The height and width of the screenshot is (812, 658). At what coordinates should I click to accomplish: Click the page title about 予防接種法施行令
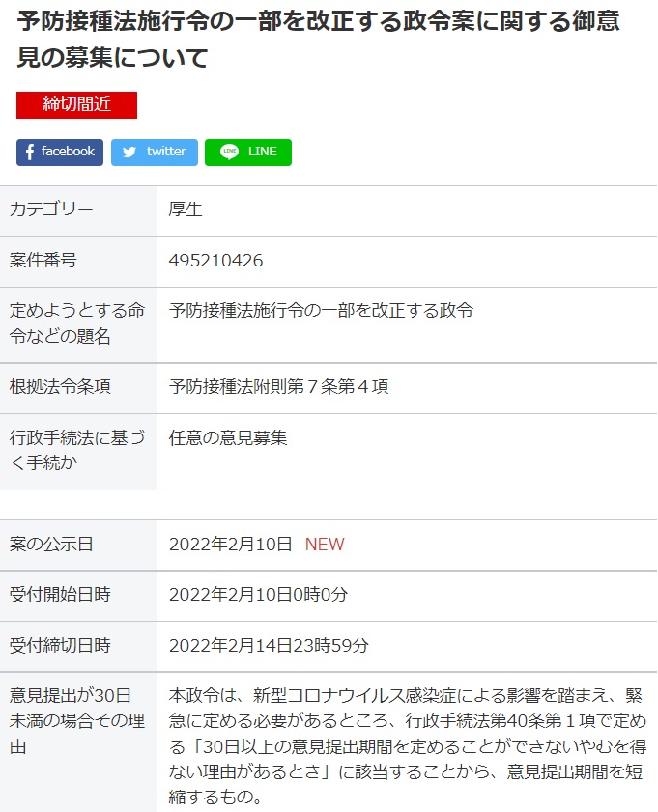point(318,39)
